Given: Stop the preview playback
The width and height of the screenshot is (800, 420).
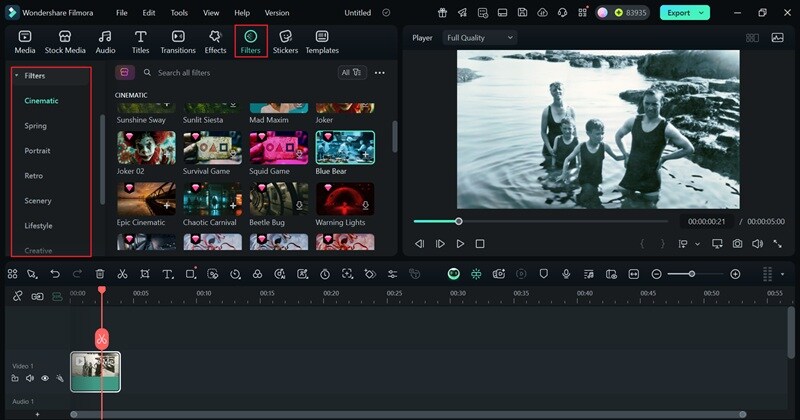Looking at the screenshot, I should coord(480,244).
